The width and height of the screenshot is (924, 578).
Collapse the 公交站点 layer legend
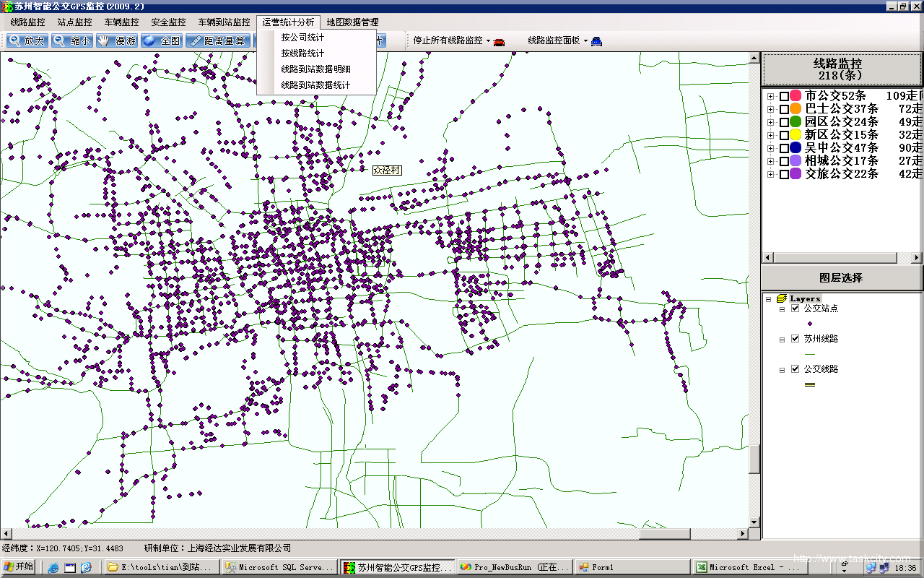point(782,309)
